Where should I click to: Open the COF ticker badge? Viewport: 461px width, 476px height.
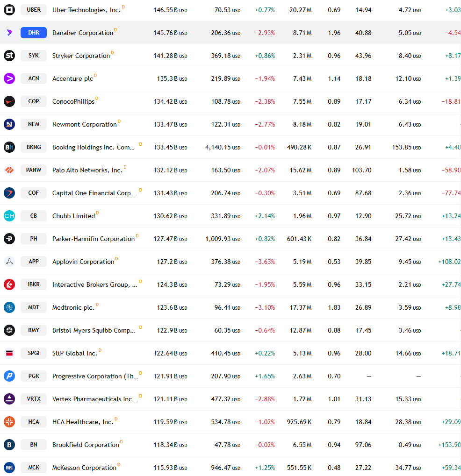[34, 193]
